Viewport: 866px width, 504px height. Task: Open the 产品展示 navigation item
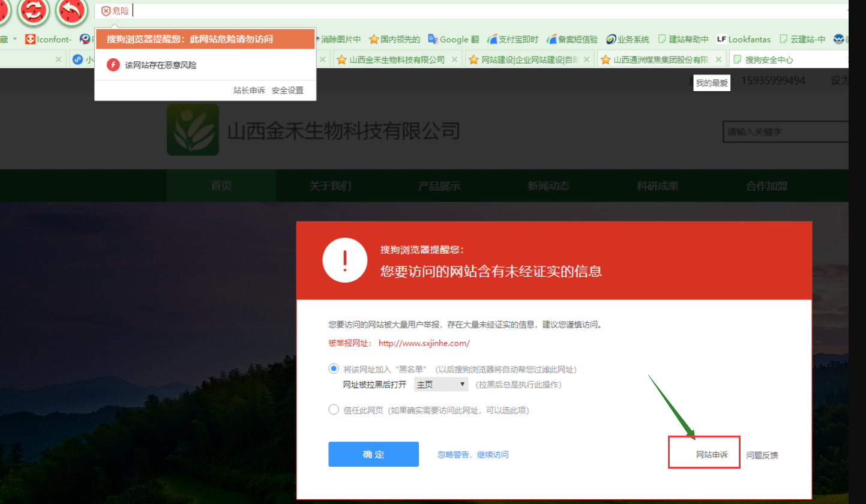coord(439,186)
